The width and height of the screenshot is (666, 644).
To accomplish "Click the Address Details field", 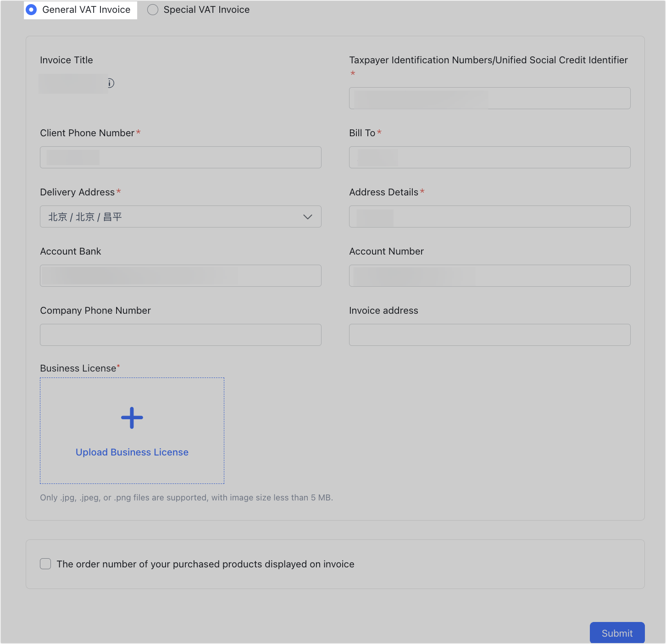I will coord(489,217).
